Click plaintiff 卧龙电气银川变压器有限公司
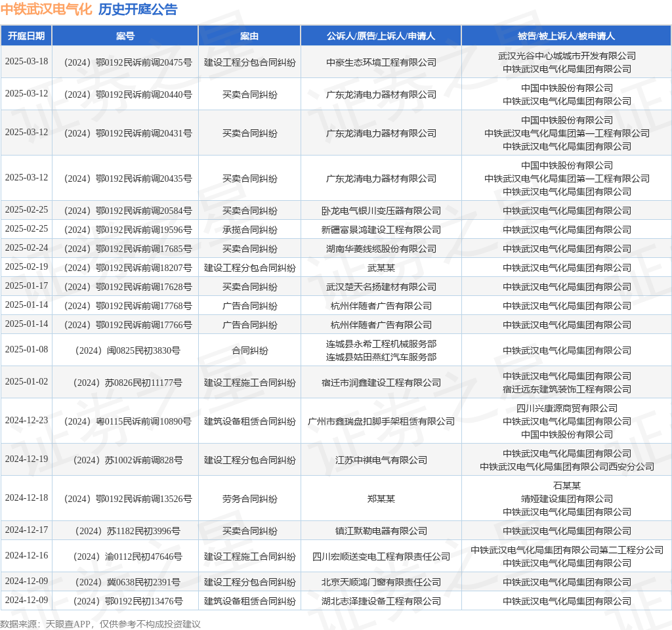The width and height of the screenshot is (672, 630). [381, 211]
